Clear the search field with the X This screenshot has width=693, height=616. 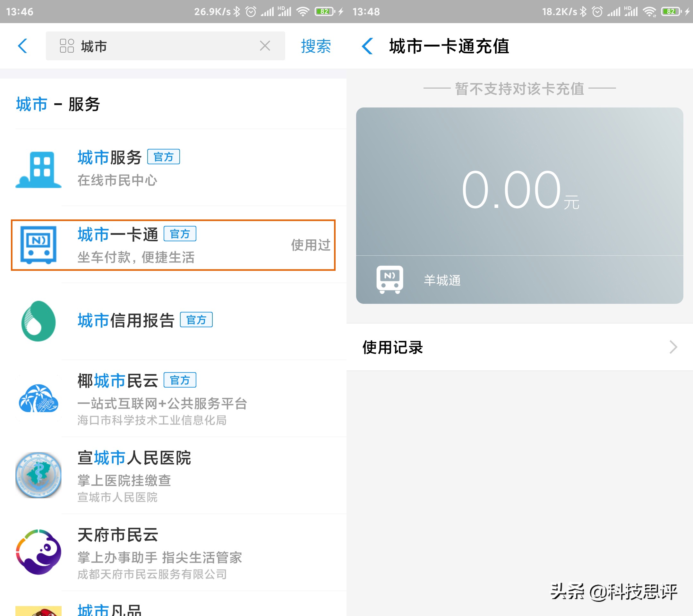pos(265,46)
